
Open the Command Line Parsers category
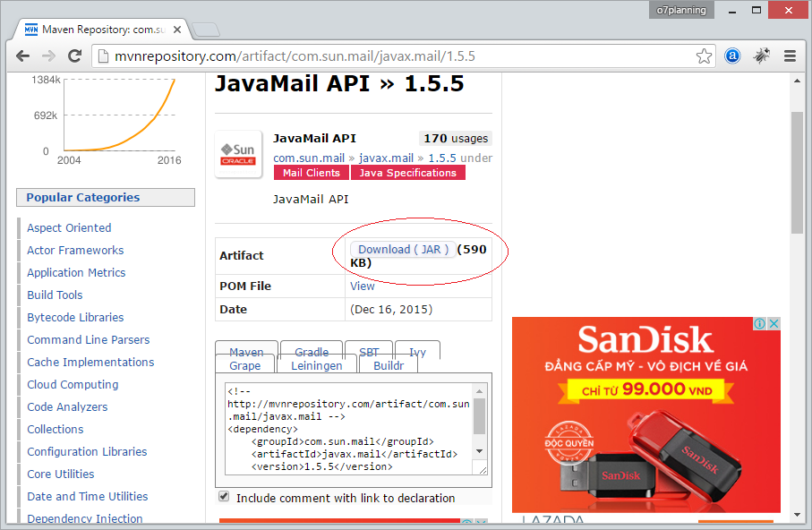tap(88, 340)
